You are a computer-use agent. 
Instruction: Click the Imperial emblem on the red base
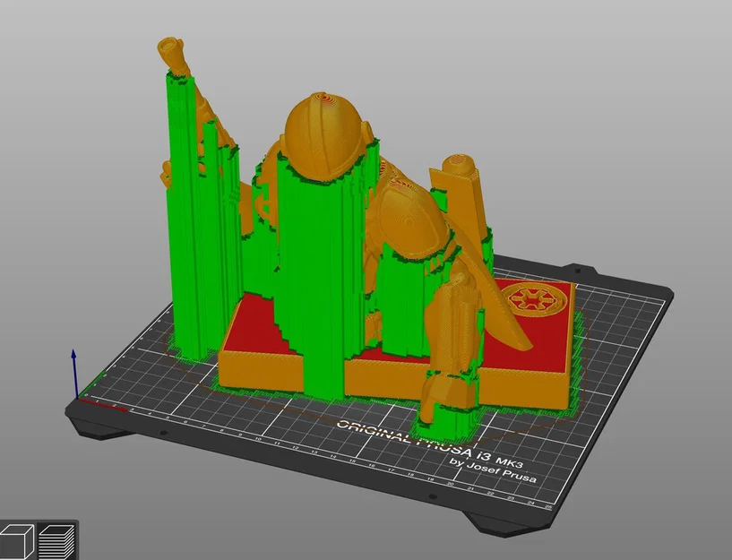coord(533,298)
